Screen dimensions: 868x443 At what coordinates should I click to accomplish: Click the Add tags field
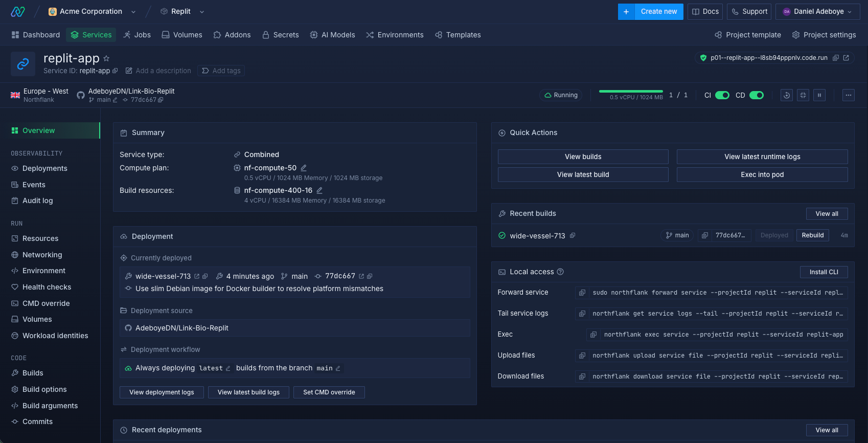click(221, 71)
